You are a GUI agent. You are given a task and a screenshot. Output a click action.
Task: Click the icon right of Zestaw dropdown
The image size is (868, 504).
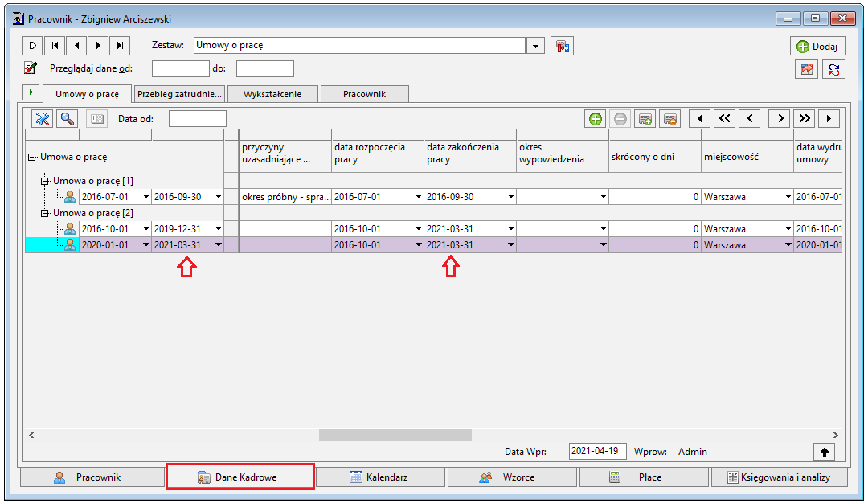point(562,46)
